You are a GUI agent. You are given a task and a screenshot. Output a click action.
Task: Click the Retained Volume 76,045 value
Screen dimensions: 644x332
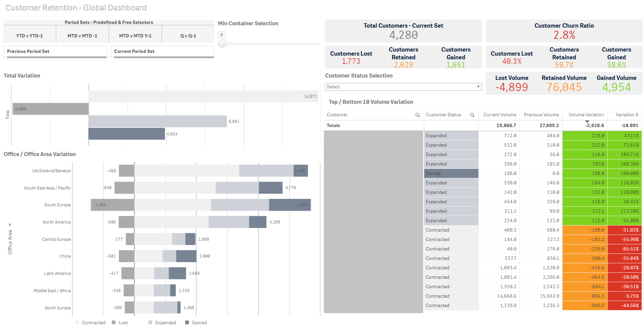[564, 87]
